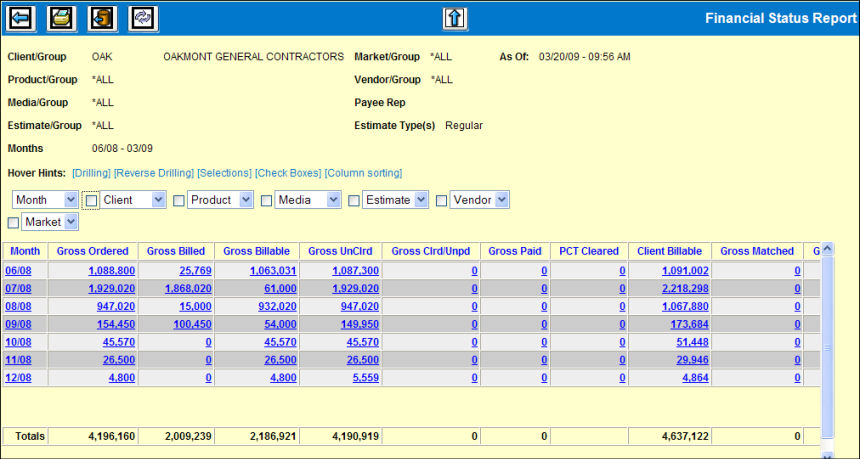Image resolution: width=860 pixels, height=459 pixels.
Task: Open Gross Billed value 100,450
Action: [193, 324]
